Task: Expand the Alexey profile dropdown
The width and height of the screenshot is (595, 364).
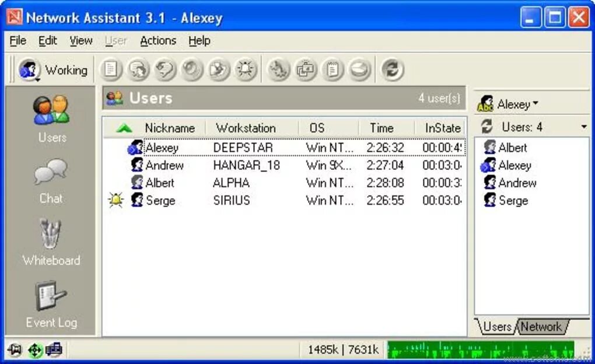Action: (508, 104)
